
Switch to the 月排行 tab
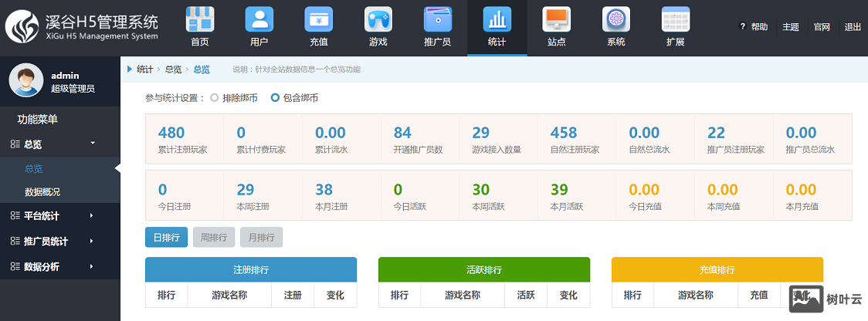pyautogui.click(x=261, y=237)
